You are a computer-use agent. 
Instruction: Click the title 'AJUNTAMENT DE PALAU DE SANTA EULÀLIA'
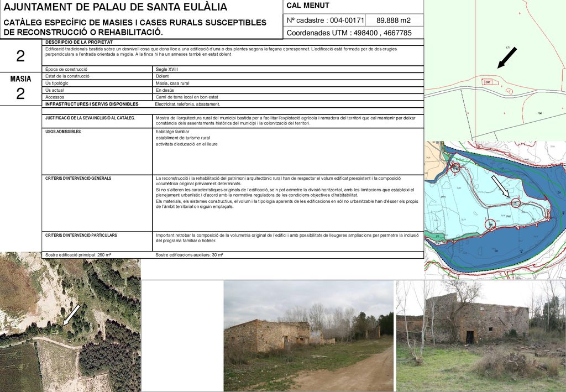(116, 7)
